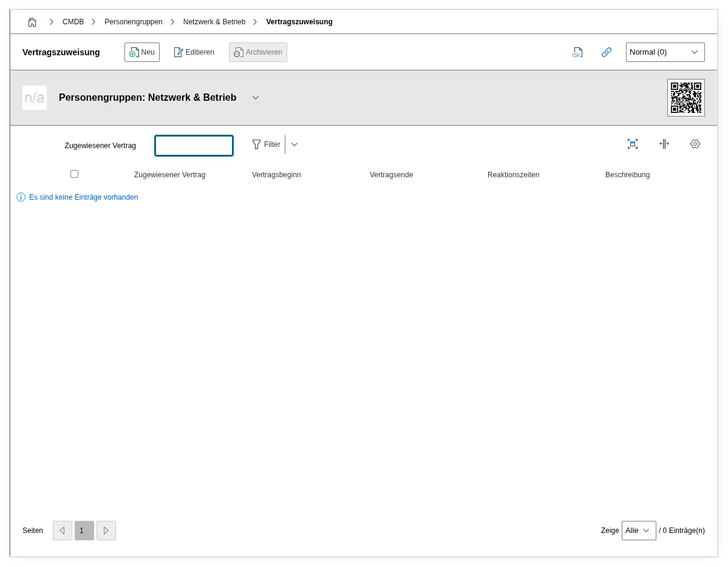Screen dimensions: 728x567
Task: Click the n/a object image placeholder
Action: point(35,98)
